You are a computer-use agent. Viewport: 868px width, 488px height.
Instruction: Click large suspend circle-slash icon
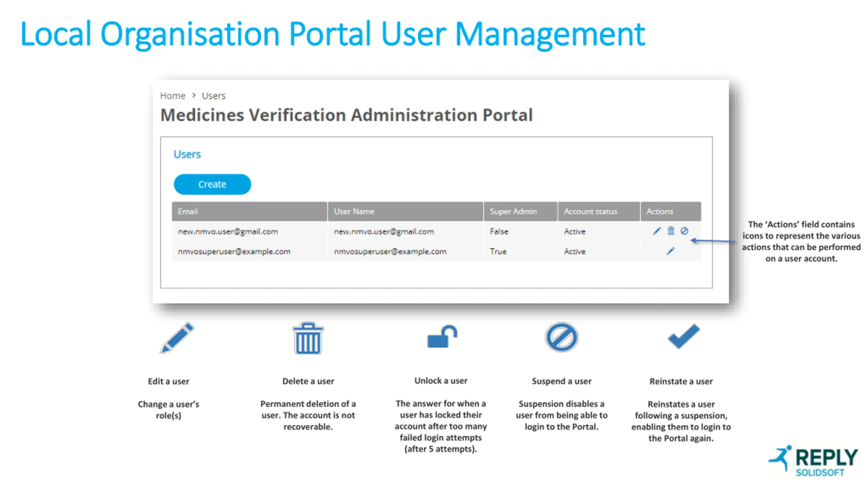point(561,337)
